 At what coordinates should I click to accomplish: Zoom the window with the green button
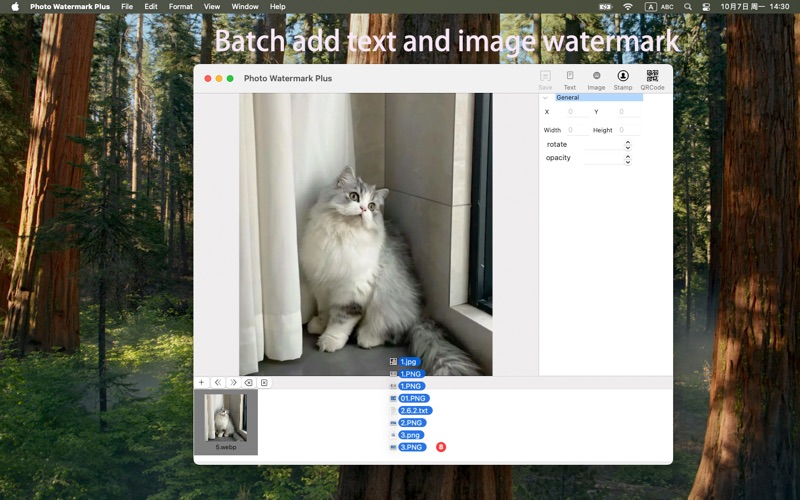230,79
